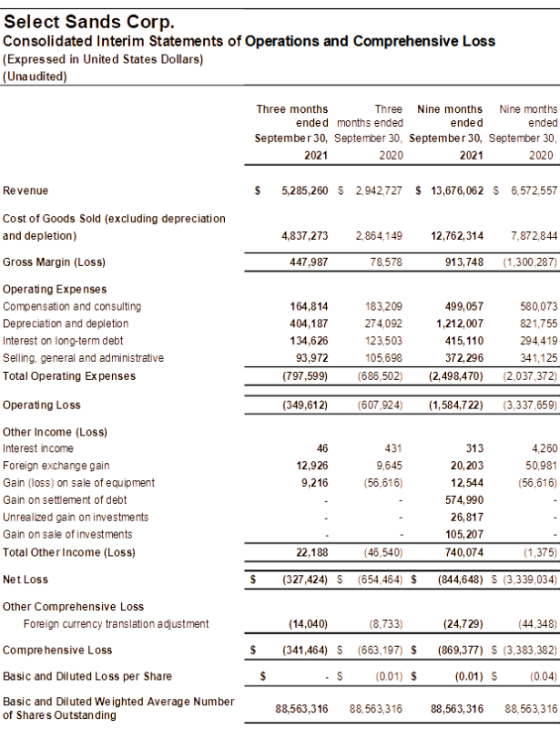Click gross margin value (1,300,287)
560x729 pixels.
click(530, 262)
